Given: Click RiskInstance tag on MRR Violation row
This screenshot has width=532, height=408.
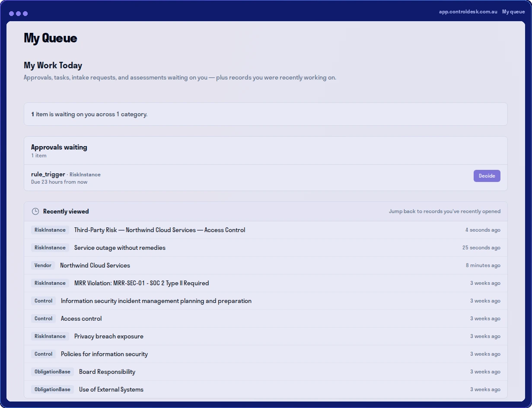Looking at the screenshot, I should tap(50, 283).
